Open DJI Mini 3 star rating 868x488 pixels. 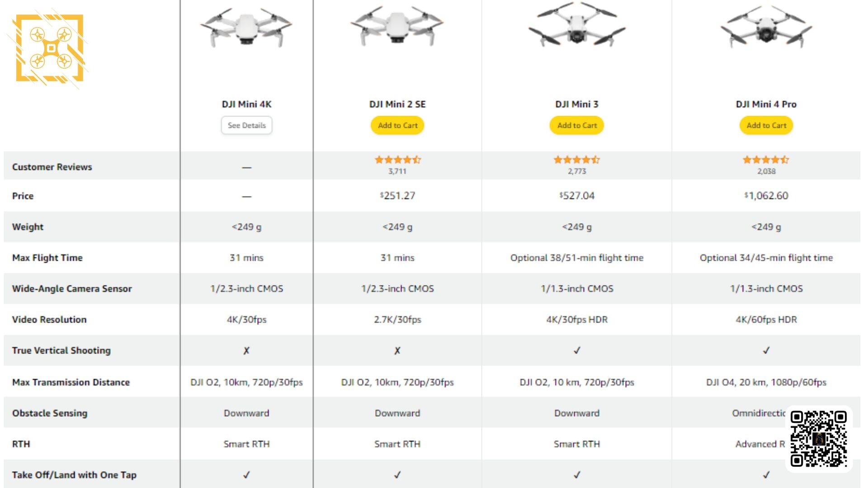577,160
